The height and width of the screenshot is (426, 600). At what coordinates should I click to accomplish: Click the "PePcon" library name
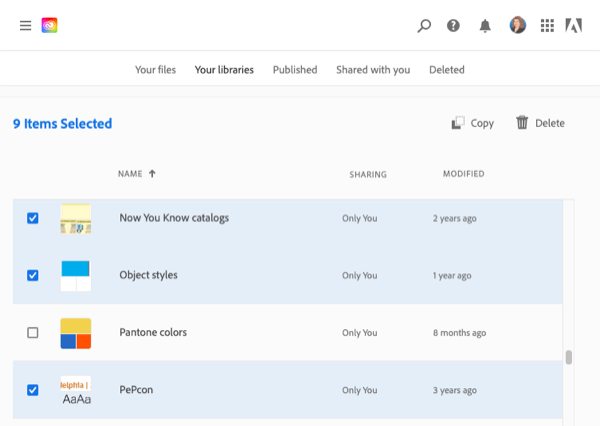tap(136, 390)
